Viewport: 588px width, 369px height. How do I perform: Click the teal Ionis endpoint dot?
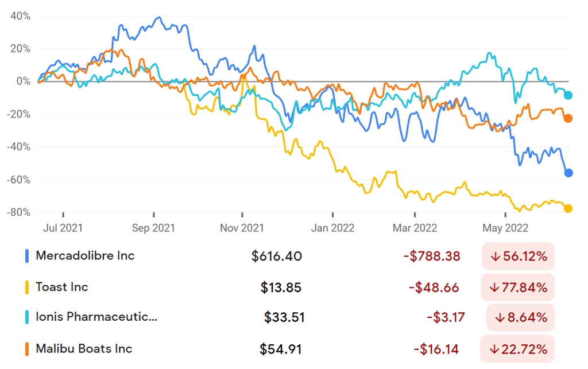[x=568, y=95]
